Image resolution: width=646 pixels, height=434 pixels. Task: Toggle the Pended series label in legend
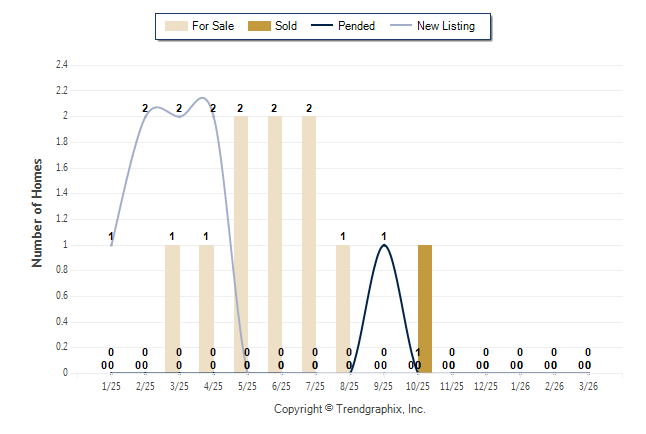coord(356,26)
